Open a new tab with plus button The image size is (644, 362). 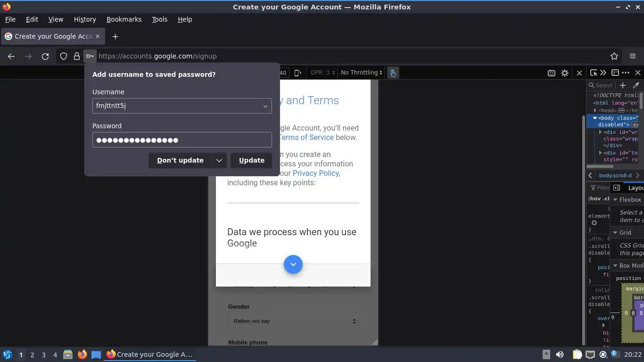pyautogui.click(x=115, y=36)
